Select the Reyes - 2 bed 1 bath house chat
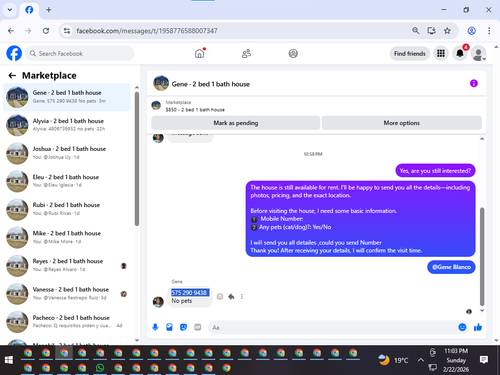The width and height of the screenshot is (500, 375). [67, 265]
